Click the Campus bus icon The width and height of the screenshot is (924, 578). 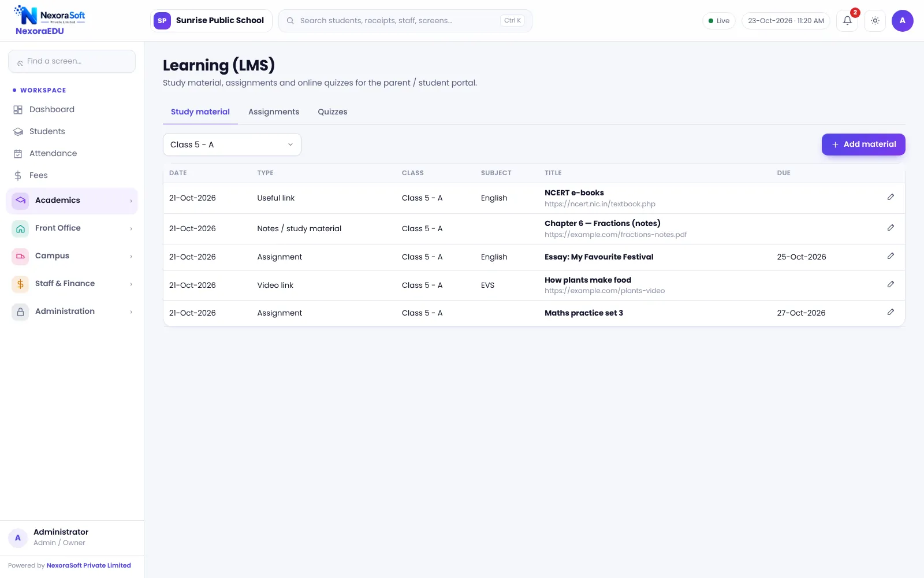20,256
